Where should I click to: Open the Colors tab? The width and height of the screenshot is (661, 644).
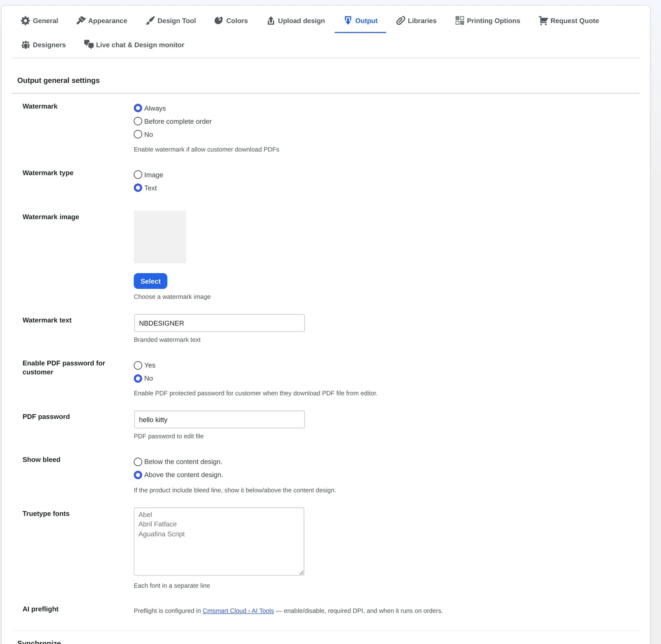(231, 21)
